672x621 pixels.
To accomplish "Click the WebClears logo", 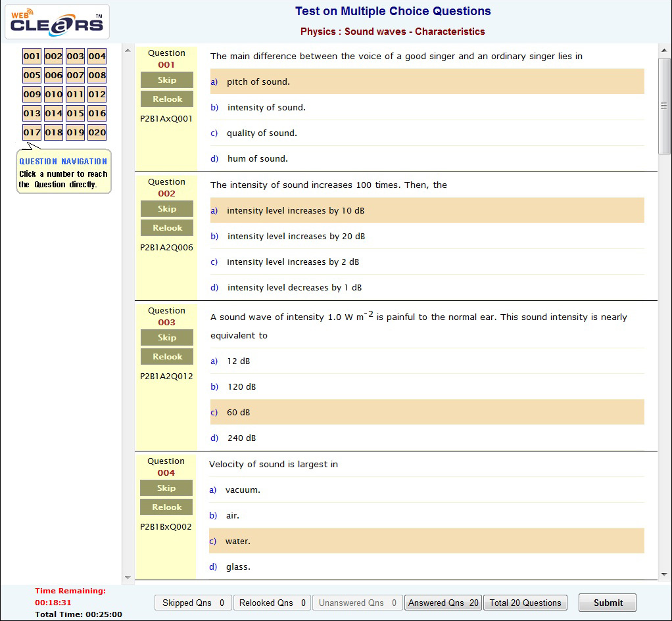I will 57,22.
